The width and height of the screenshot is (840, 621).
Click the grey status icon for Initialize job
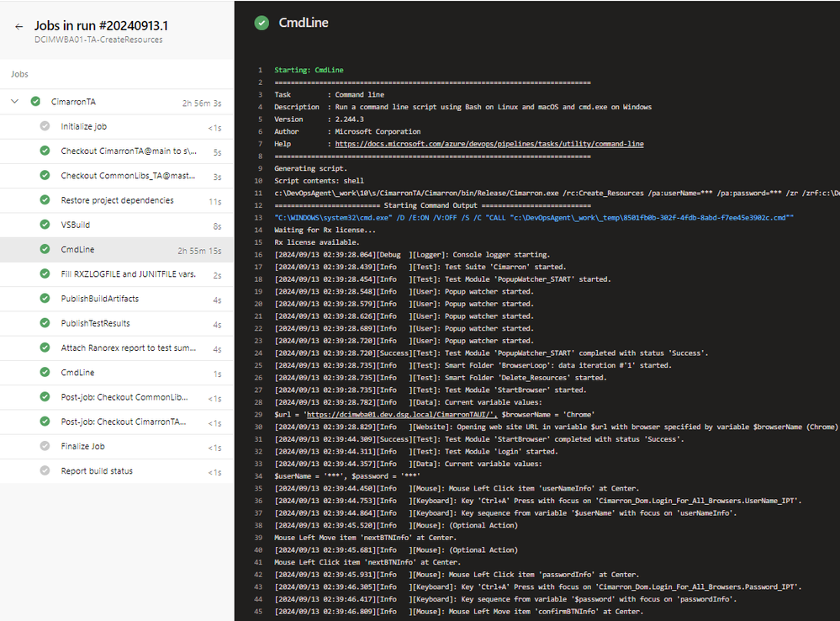[45, 126]
